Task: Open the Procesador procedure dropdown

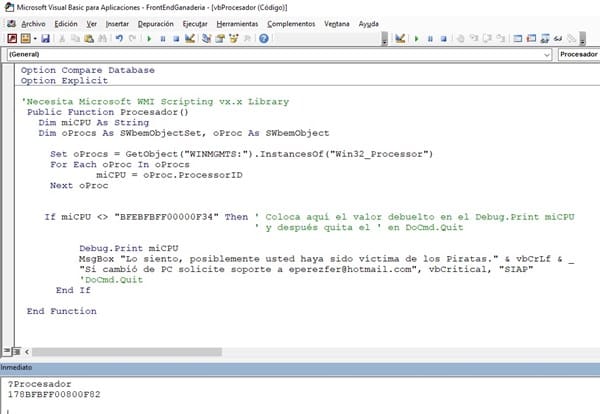Action: coord(578,54)
